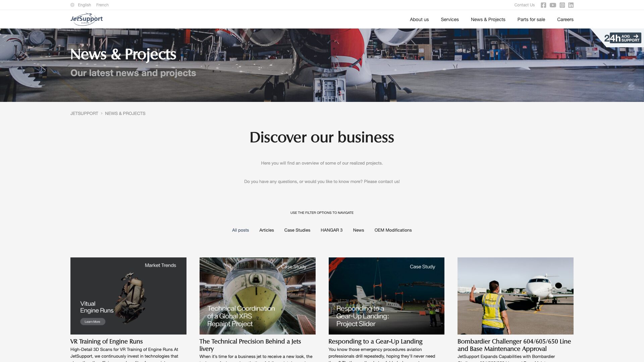Open the LinkedIn social icon
This screenshot has width=644, height=362.
click(x=571, y=5)
